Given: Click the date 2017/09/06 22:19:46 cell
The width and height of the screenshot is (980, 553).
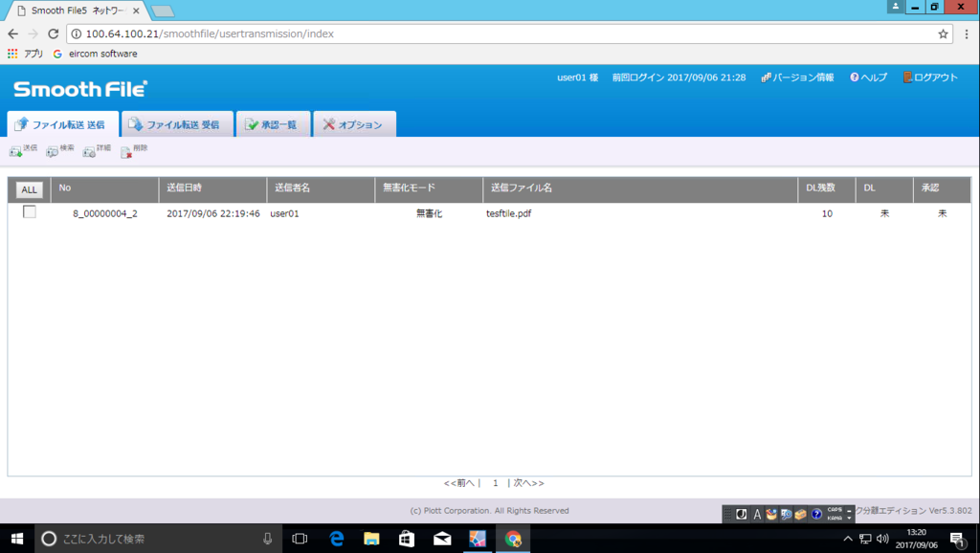Looking at the screenshot, I should coord(213,213).
